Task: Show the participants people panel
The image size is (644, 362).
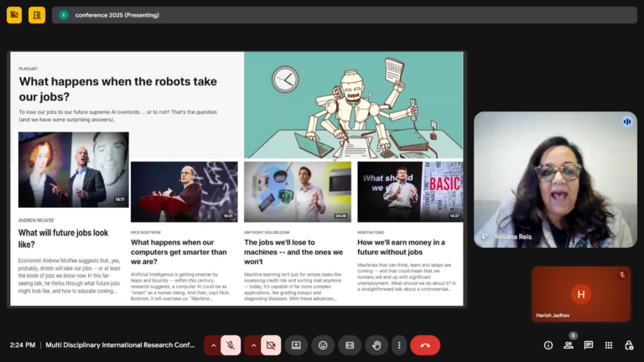Action: pos(569,344)
